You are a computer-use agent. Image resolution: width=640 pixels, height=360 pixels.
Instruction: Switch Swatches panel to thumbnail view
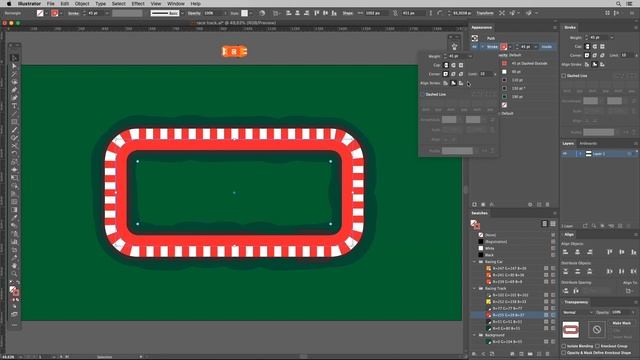click(553, 224)
